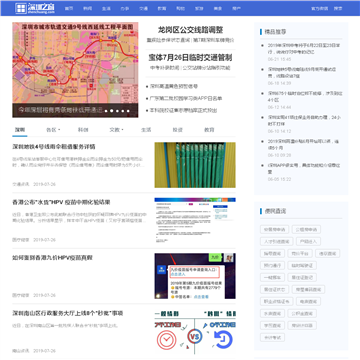This screenshot has width=360, height=360.
Task: Open the green umbrellas article thumbnail
Action: (x=195, y=165)
